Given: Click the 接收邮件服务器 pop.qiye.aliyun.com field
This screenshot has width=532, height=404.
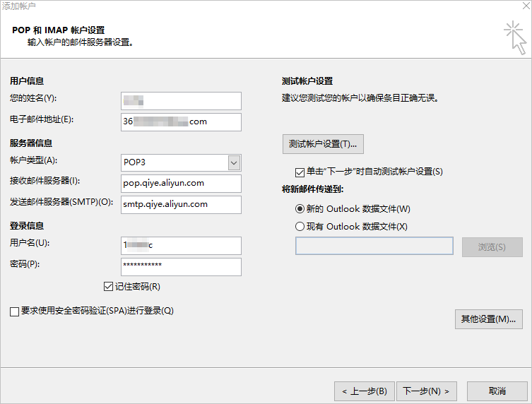Looking at the screenshot, I should coord(181,184).
